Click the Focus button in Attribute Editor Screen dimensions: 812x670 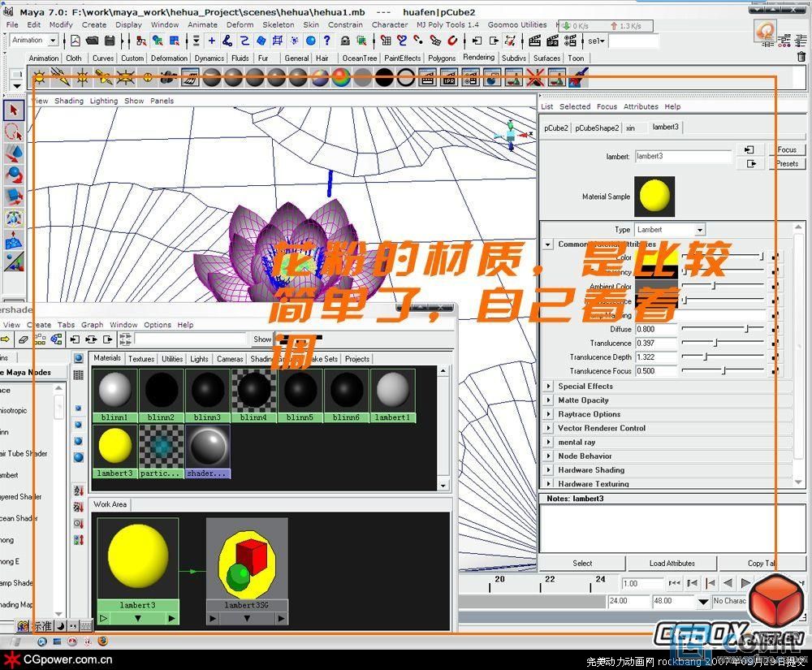(x=787, y=149)
